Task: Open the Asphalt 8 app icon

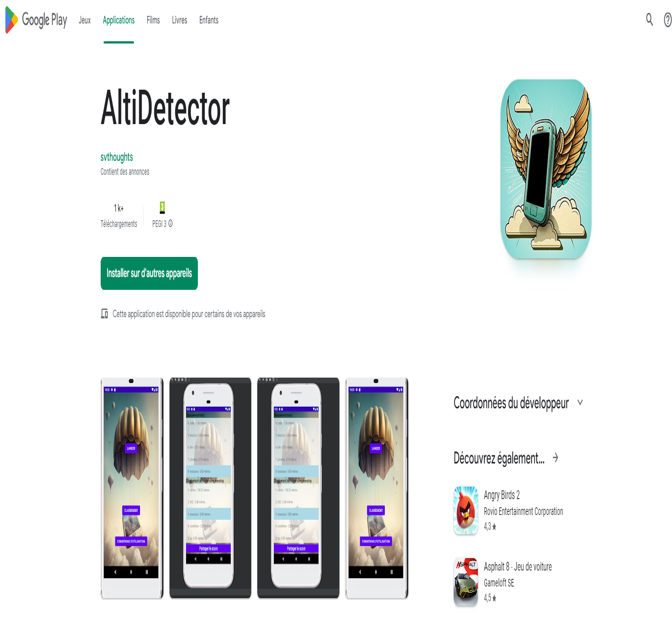Action: (x=466, y=582)
